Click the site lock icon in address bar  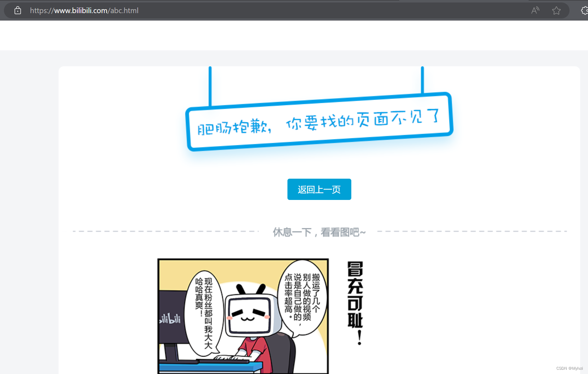(x=18, y=11)
